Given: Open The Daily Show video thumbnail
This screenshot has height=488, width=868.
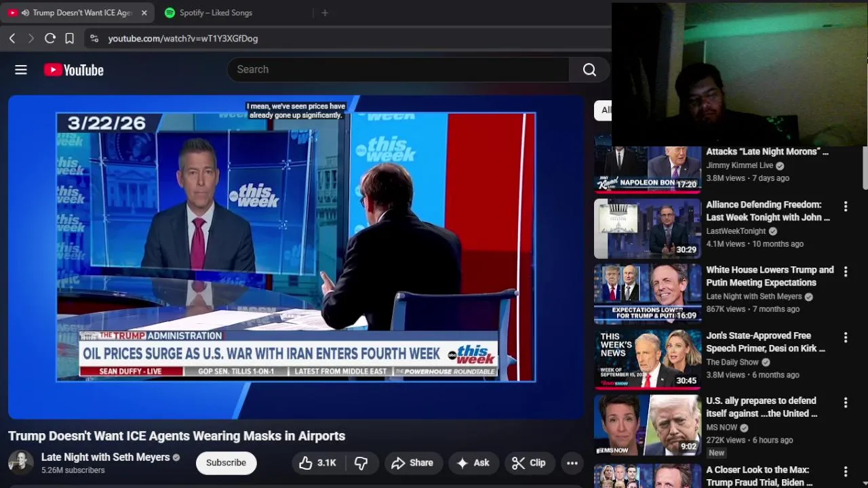Looking at the screenshot, I should click(648, 361).
